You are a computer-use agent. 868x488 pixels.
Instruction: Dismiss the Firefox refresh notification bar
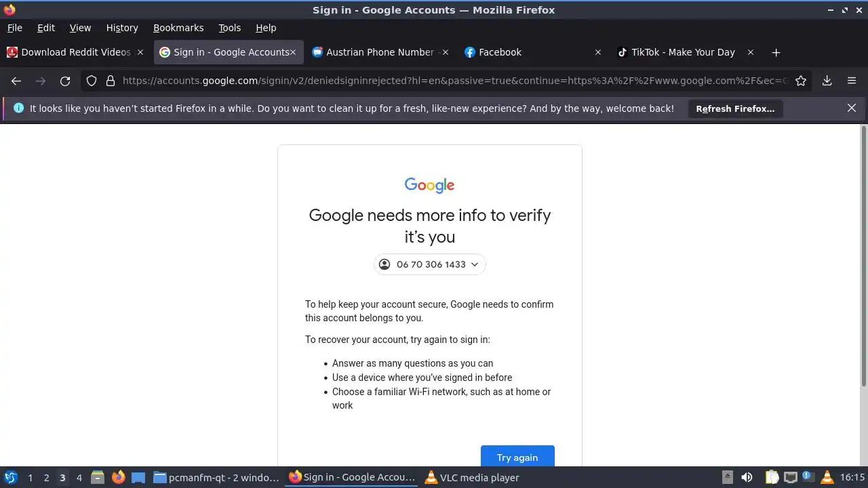pyautogui.click(x=852, y=108)
